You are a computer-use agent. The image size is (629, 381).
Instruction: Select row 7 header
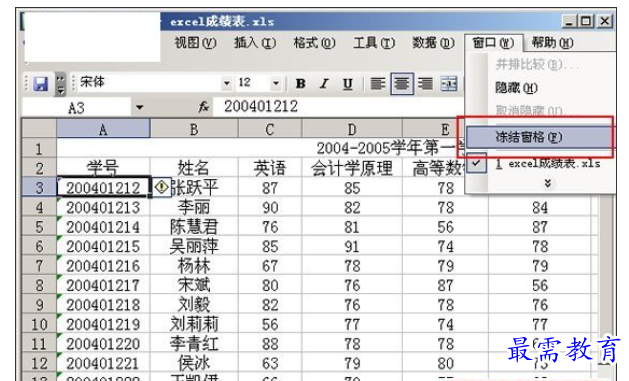(39, 265)
